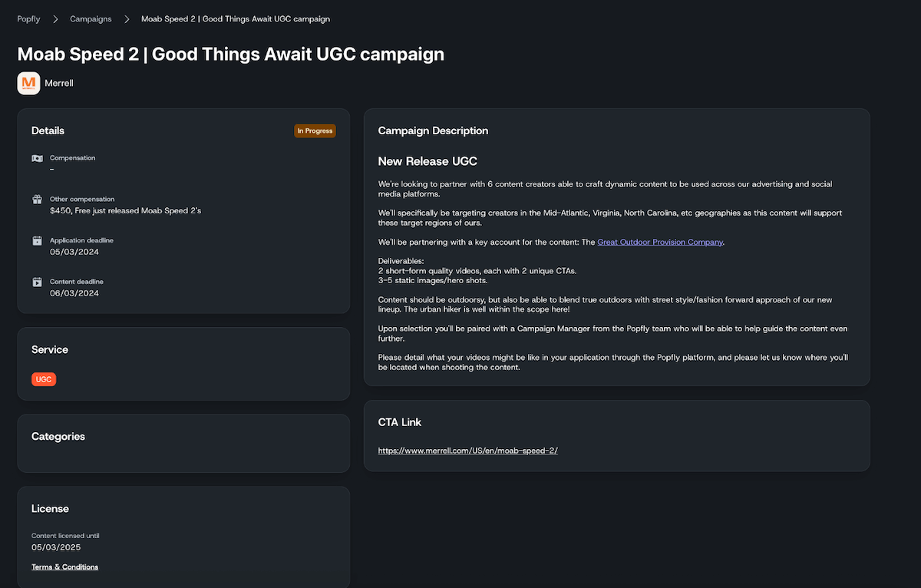Click the In Progress status badge
Viewport: 921px width, 588px height.
pyautogui.click(x=315, y=130)
